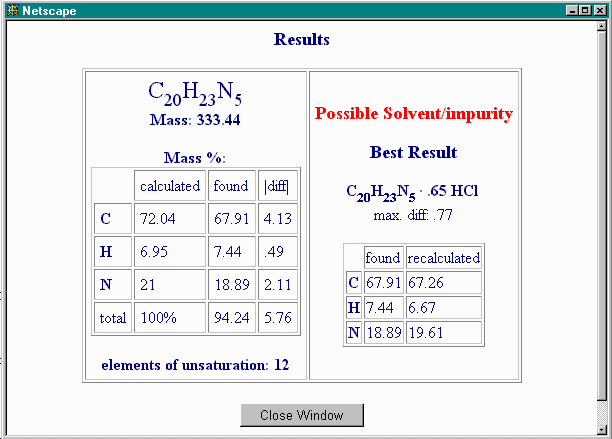Click the scrollbar up arrow
The image size is (612, 439).
pyautogui.click(x=601, y=26)
